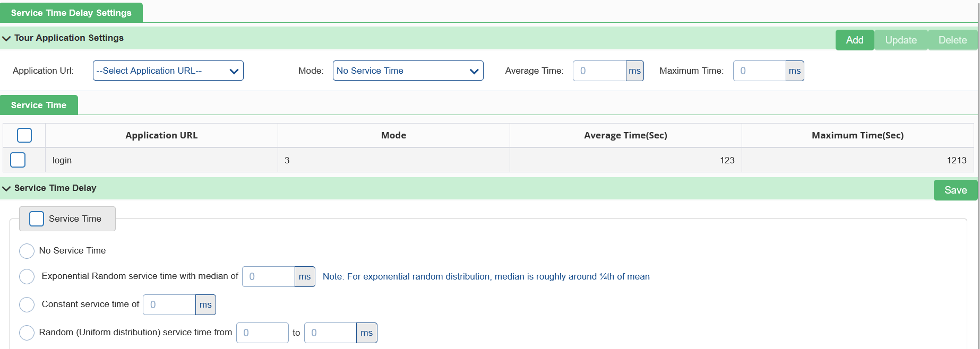Click the average time value 123
980x349 pixels.
[727, 160]
